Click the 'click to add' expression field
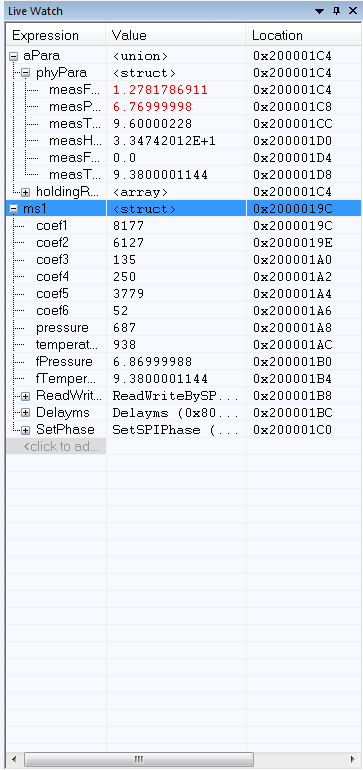363x770 pixels. (x=56, y=447)
